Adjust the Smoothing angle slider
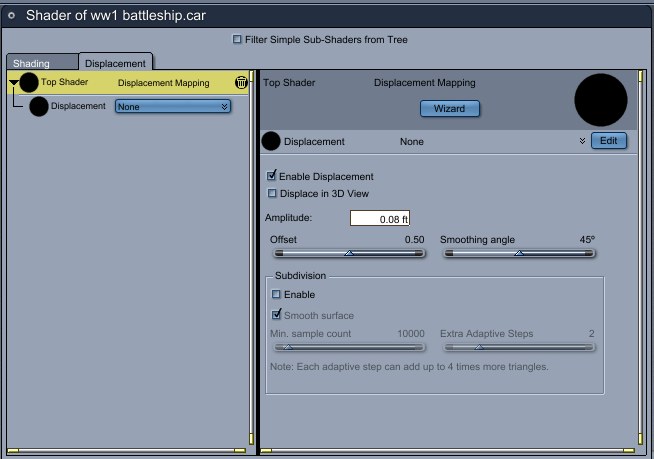The image size is (654, 459). [519, 253]
